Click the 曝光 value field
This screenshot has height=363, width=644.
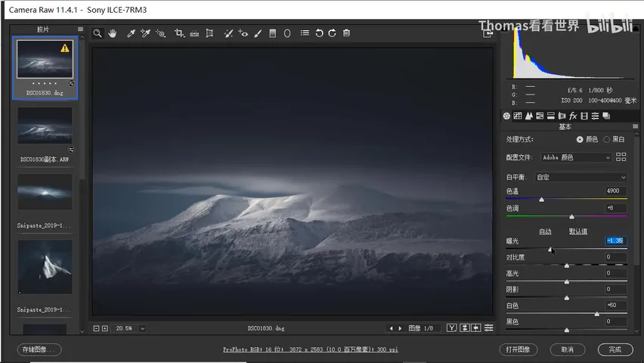pyautogui.click(x=616, y=240)
